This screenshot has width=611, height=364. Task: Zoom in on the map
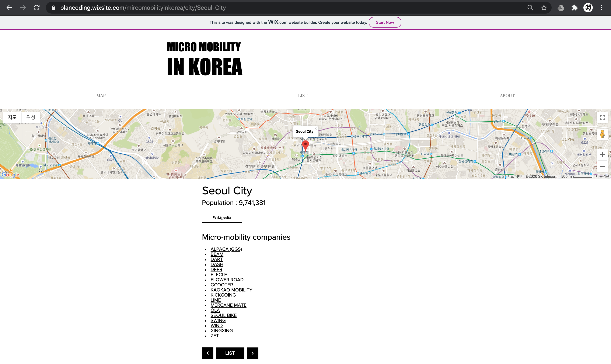(602, 154)
